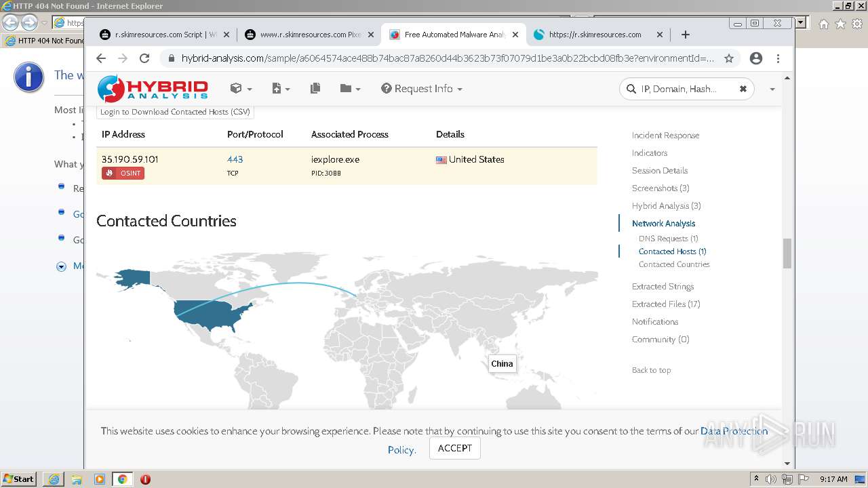
Task: Go to Session Details section
Action: coord(660,171)
